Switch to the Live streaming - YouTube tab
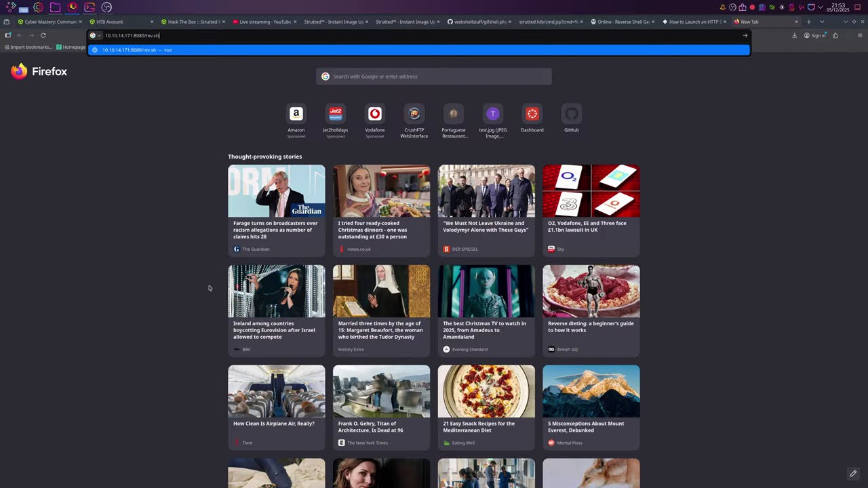This screenshot has height=488, width=868. (x=264, y=22)
